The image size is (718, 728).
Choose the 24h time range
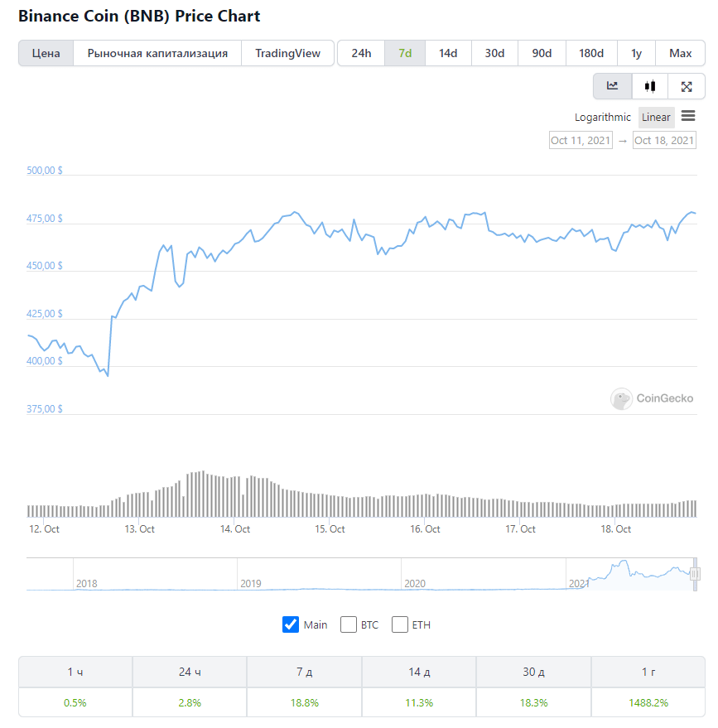[x=361, y=53]
